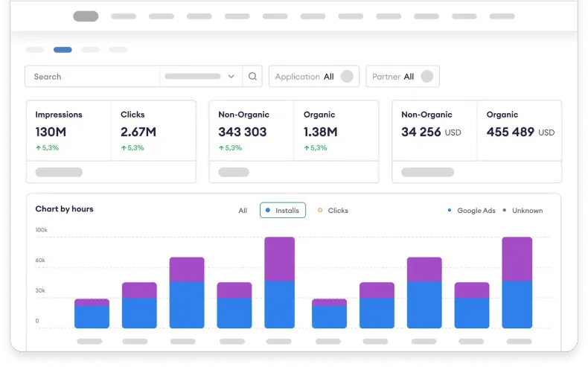
Task: Click the Partner filter circle icon
Action: click(x=426, y=76)
